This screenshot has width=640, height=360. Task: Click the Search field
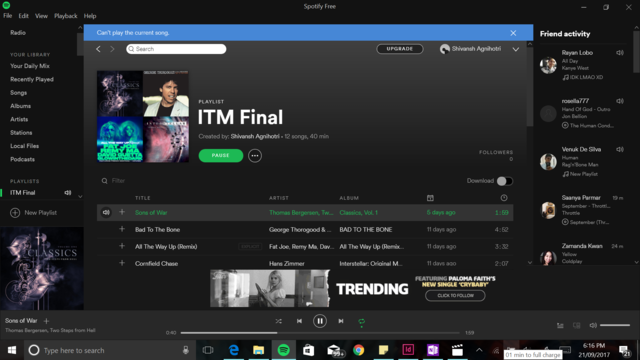click(176, 49)
